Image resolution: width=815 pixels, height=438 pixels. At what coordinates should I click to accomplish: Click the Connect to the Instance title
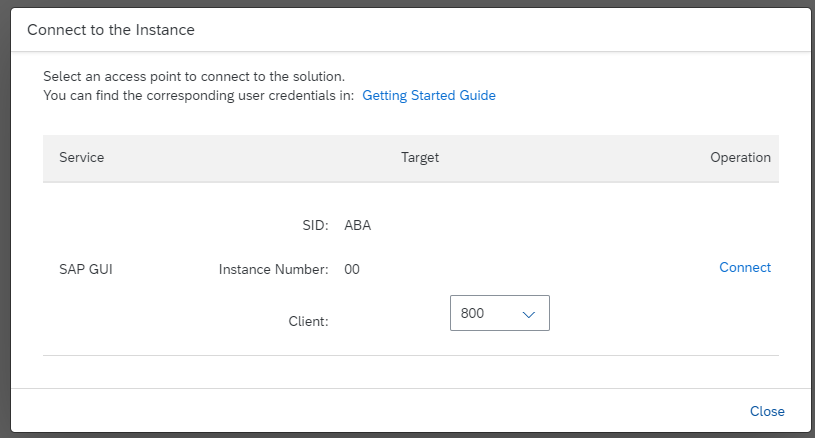tap(111, 30)
